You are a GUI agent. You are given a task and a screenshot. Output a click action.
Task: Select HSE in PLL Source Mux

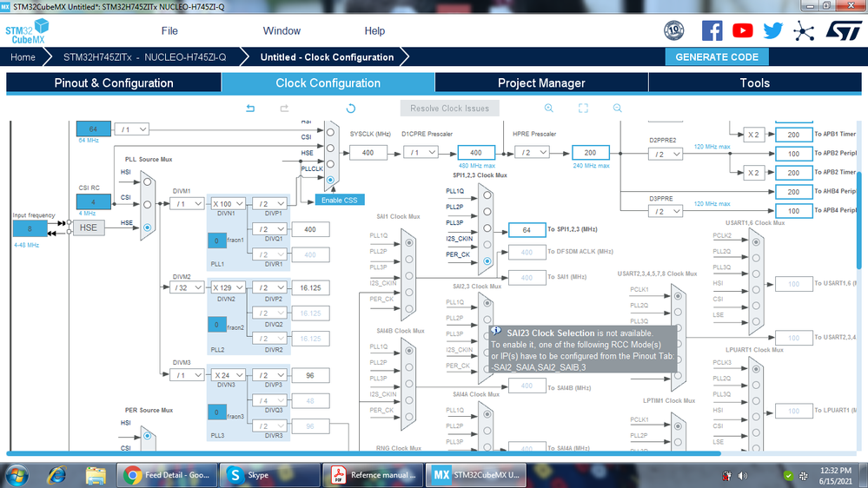pyautogui.click(x=147, y=228)
